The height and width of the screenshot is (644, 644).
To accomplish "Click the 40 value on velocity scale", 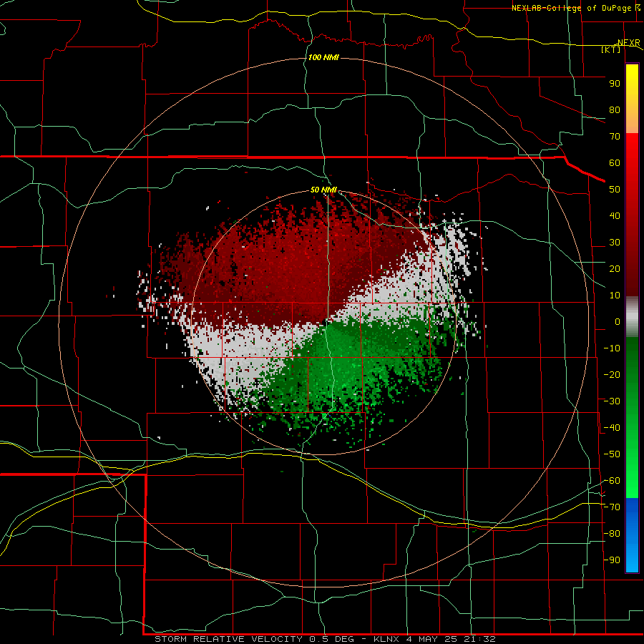I will point(615,215).
